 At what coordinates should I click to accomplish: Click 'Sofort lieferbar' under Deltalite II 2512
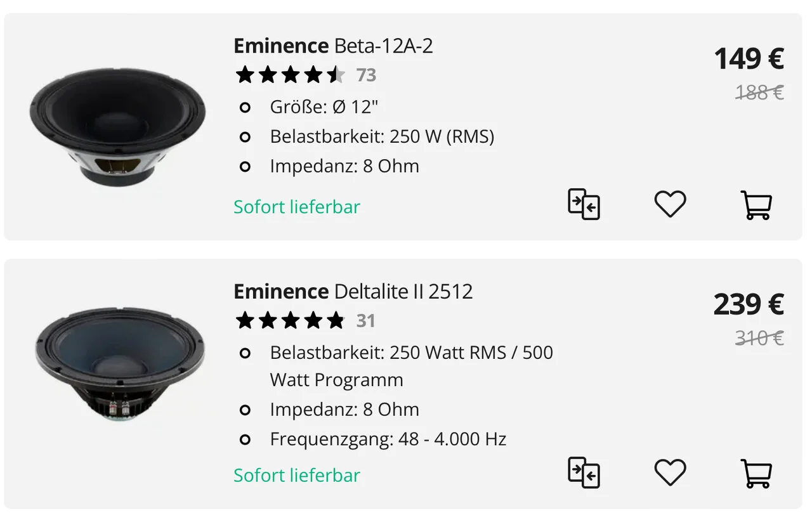[x=296, y=476]
